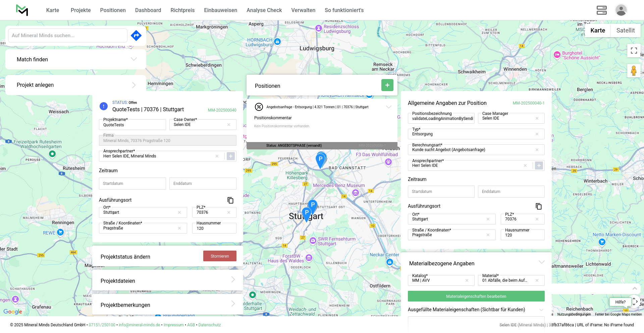Add a new position with green plus

point(387,85)
